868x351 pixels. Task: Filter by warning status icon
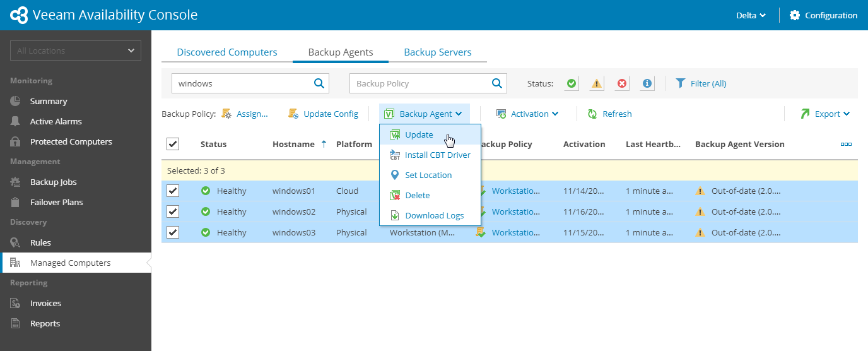(597, 83)
